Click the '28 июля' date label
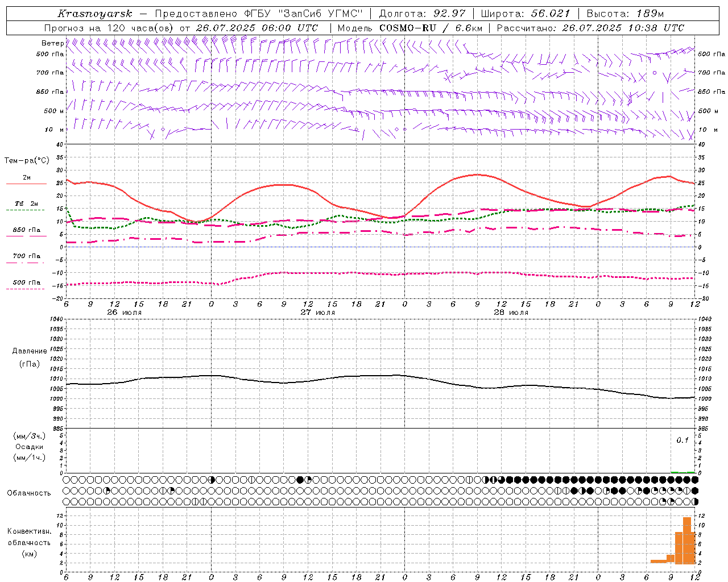The image size is (728, 582). pos(511,313)
